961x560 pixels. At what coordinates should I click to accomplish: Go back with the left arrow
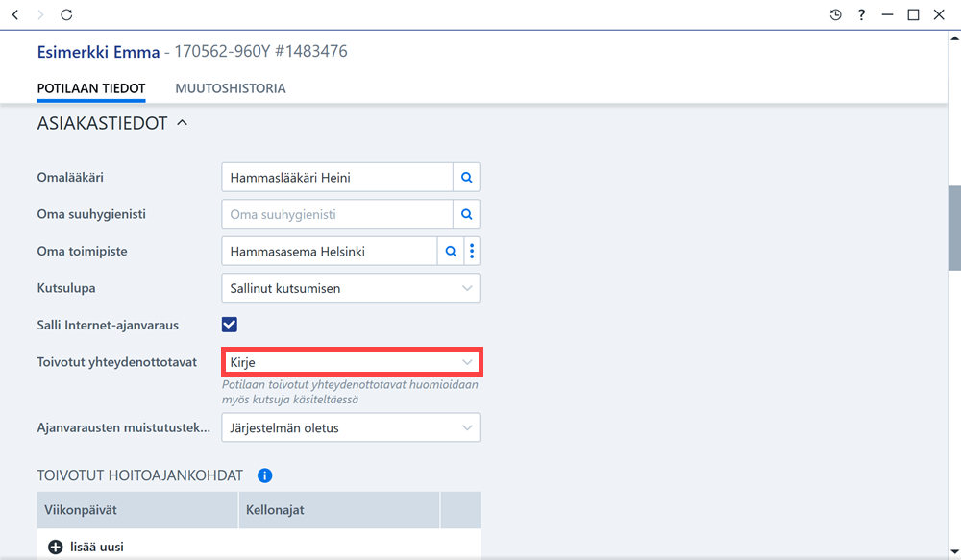click(x=15, y=14)
